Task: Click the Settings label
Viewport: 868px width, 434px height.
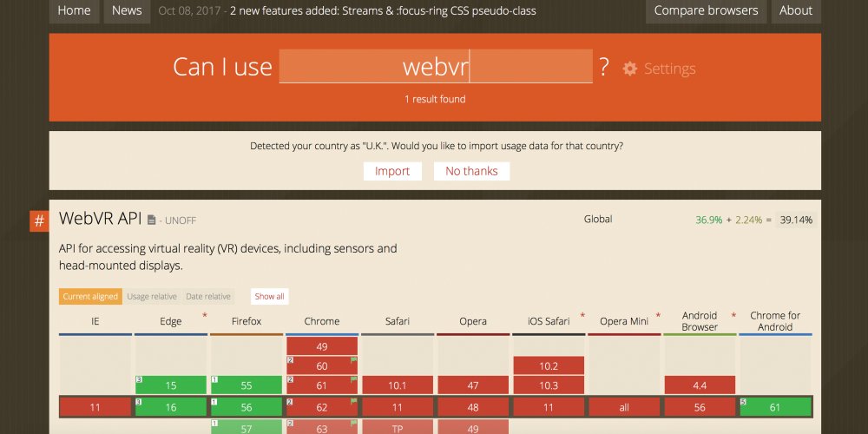Action: pyautogui.click(x=670, y=69)
